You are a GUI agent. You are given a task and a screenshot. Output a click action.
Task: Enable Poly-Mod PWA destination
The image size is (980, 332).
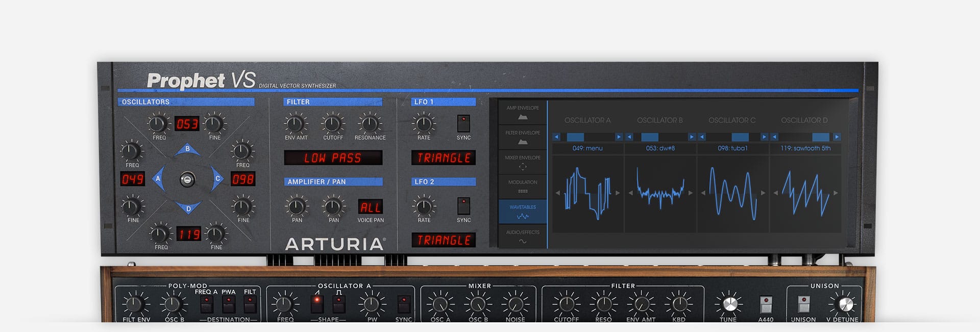[228, 304]
